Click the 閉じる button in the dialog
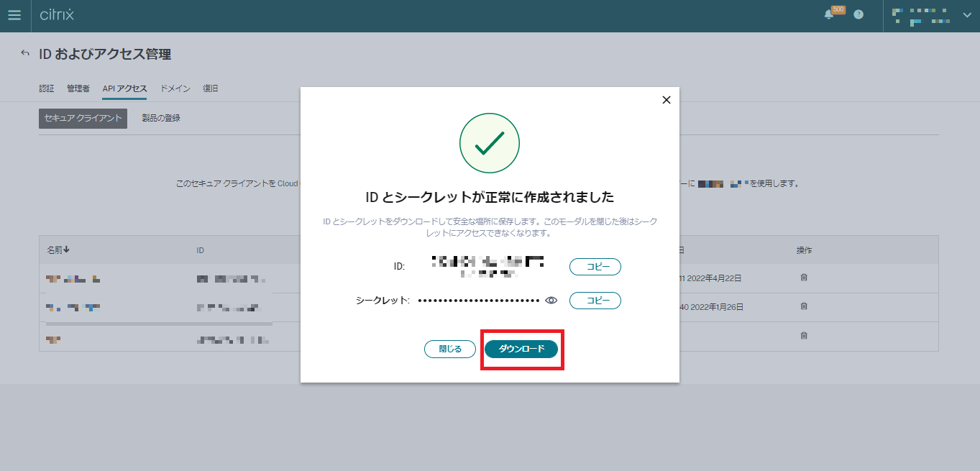Screen dimensions: 980x471 449,349
